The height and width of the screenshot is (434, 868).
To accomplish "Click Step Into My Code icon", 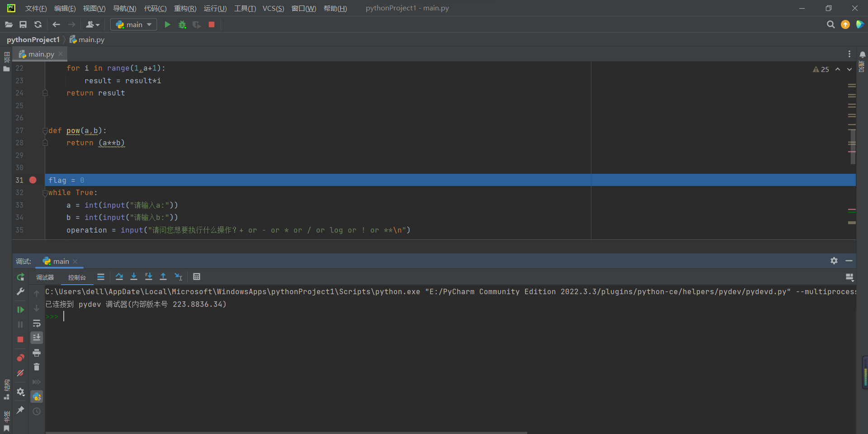I will [148, 277].
